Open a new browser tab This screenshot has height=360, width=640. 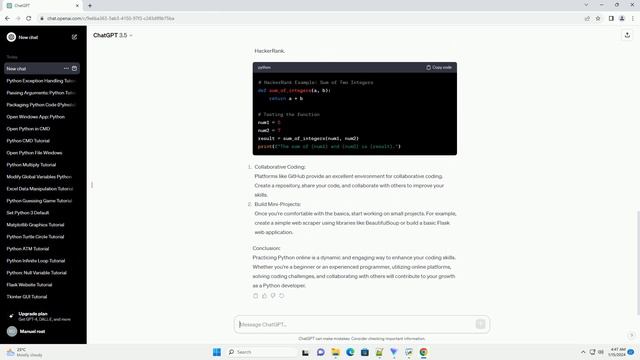point(90,6)
